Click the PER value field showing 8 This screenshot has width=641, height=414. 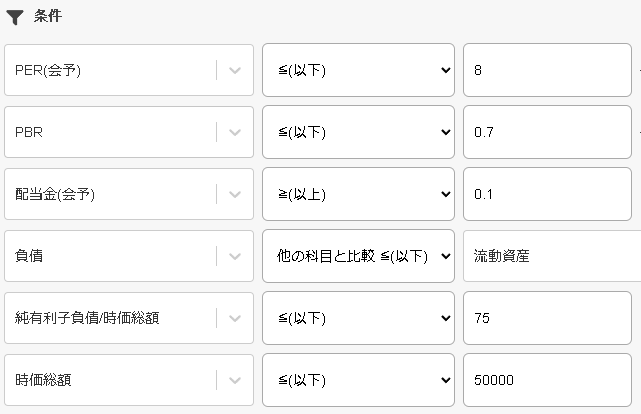click(547, 70)
